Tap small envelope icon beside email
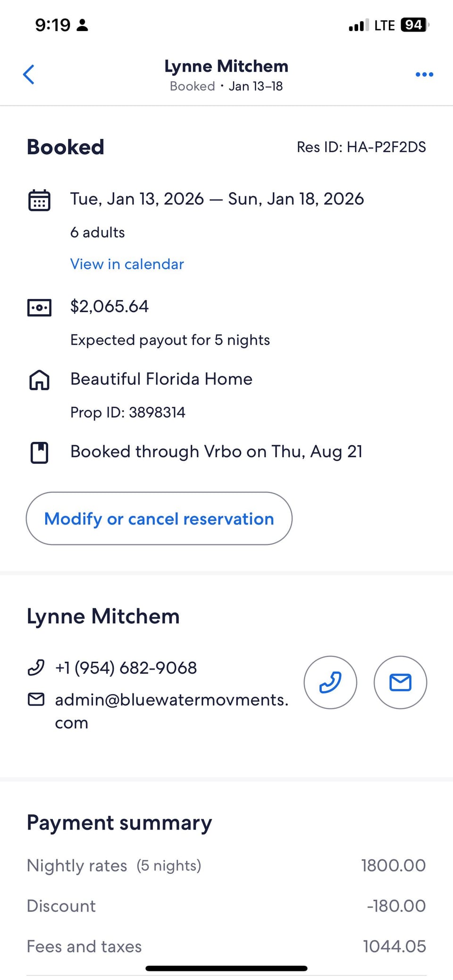The height and width of the screenshot is (980, 453). (x=36, y=699)
